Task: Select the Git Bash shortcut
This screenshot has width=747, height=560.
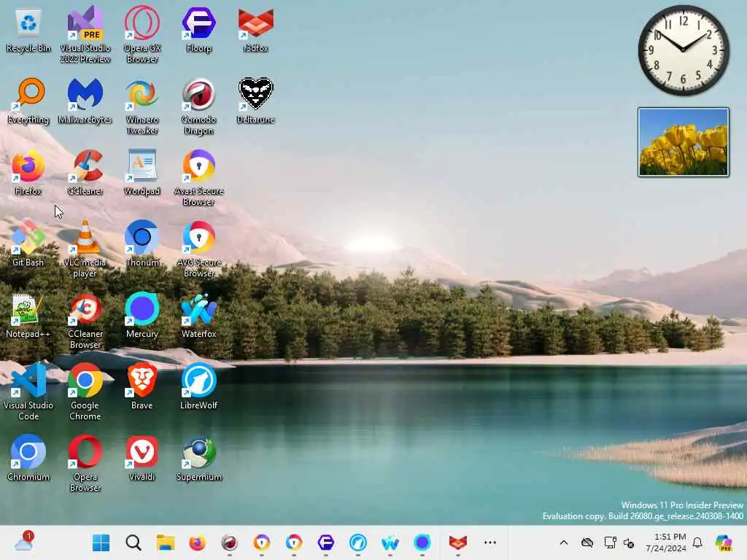Action: pos(28,244)
